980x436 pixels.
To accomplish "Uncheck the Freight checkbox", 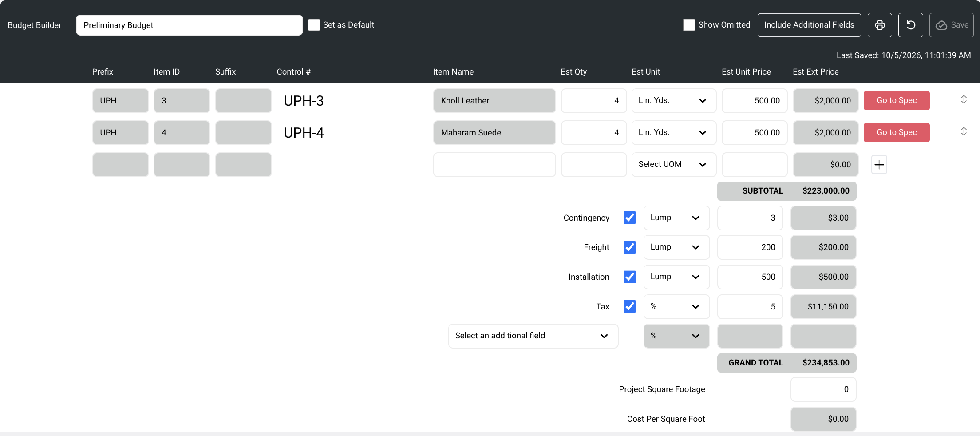I will tap(630, 247).
